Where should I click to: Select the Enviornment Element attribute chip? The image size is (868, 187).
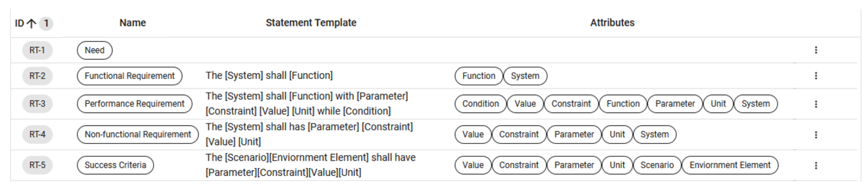(x=730, y=165)
